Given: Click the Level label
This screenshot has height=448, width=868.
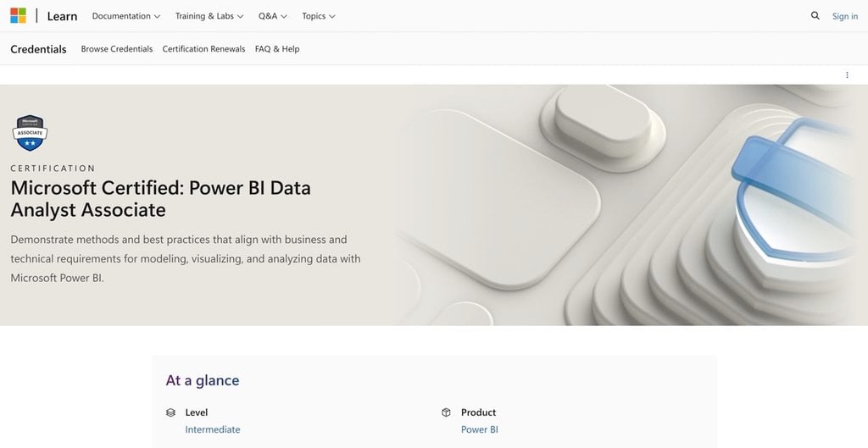Looking at the screenshot, I should click(x=197, y=412).
